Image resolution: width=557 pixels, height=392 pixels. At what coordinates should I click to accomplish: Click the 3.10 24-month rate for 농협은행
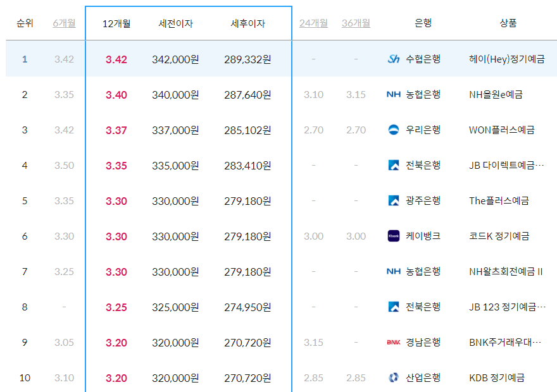click(313, 95)
